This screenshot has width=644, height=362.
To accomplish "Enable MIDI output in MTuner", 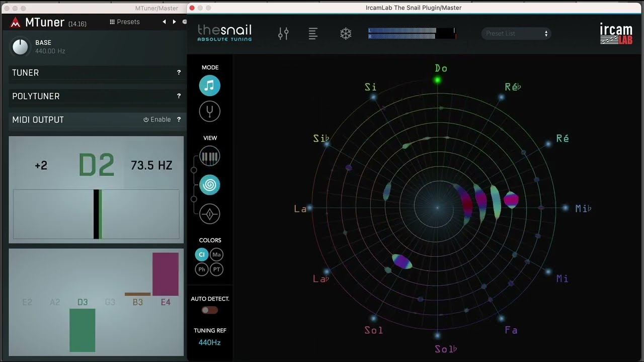I will point(157,120).
